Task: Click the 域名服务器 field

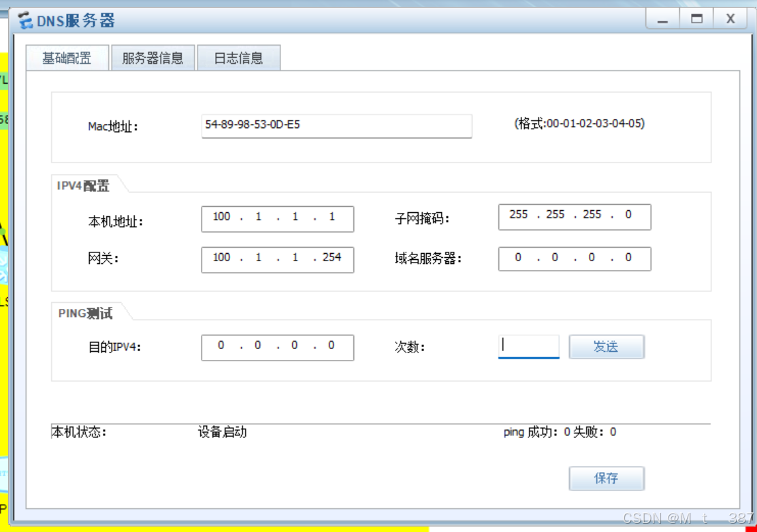Action: (575, 259)
